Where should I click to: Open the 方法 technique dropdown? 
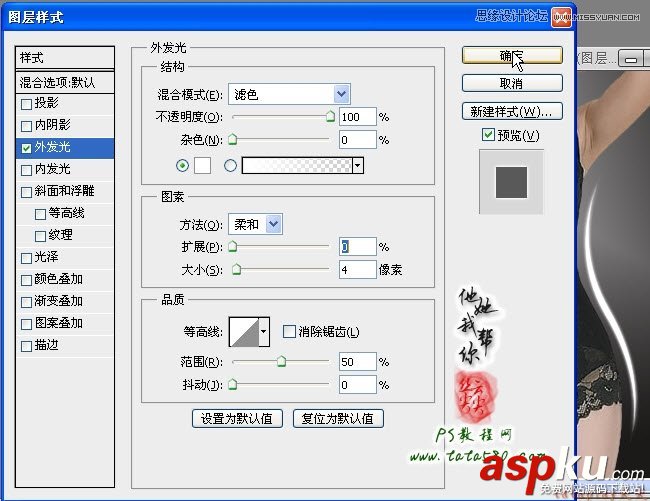coord(255,224)
